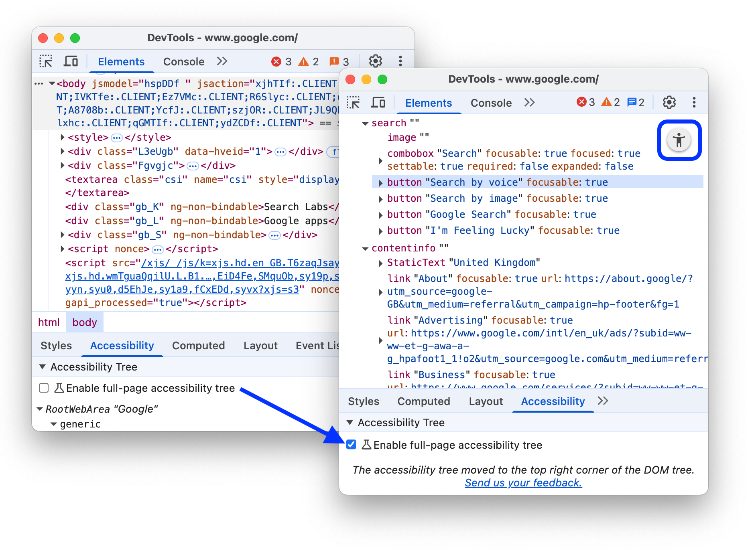The height and width of the screenshot is (559, 756).
Task: Collapse the Accessibility Tree section header
Action: tap(350, 422)
